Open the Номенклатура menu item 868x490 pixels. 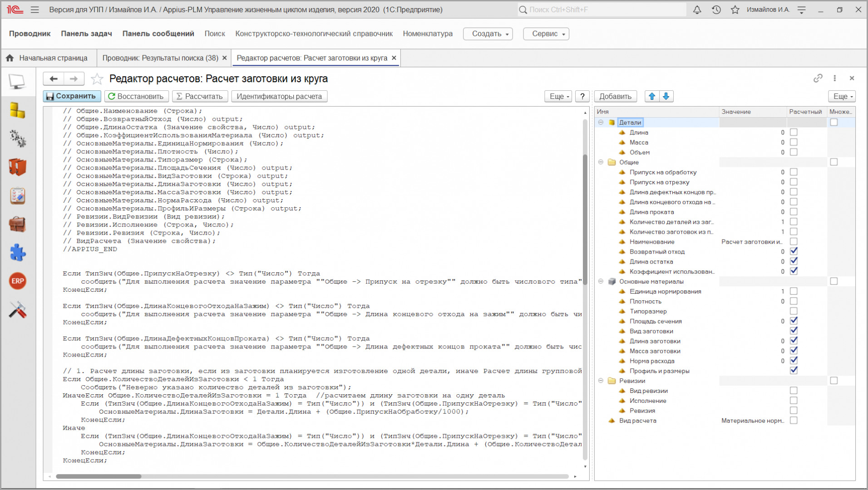428,34
